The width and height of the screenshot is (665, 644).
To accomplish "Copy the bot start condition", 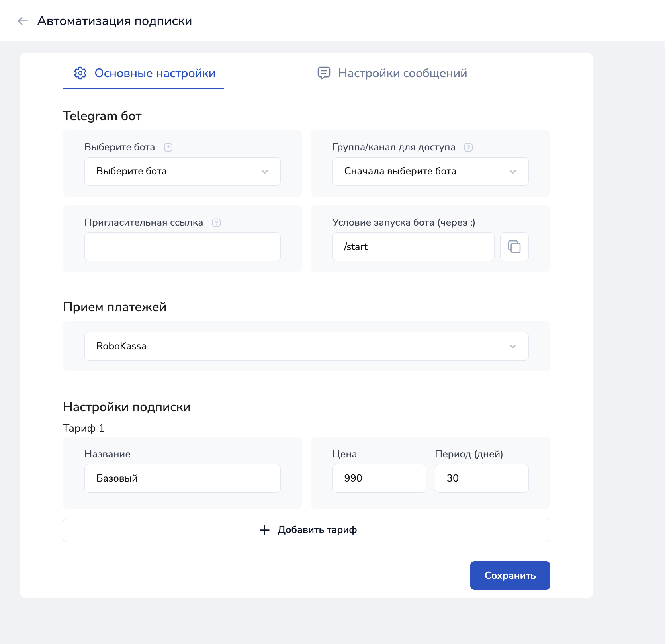I will 514,247.
